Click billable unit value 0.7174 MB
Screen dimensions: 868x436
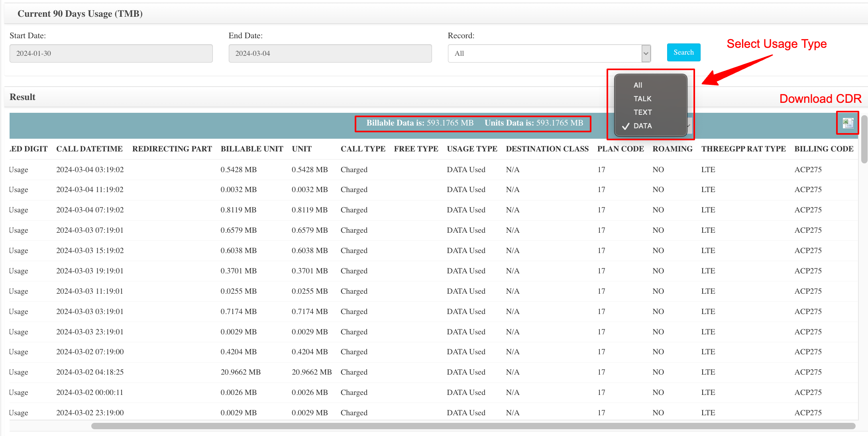coord(239,311)
